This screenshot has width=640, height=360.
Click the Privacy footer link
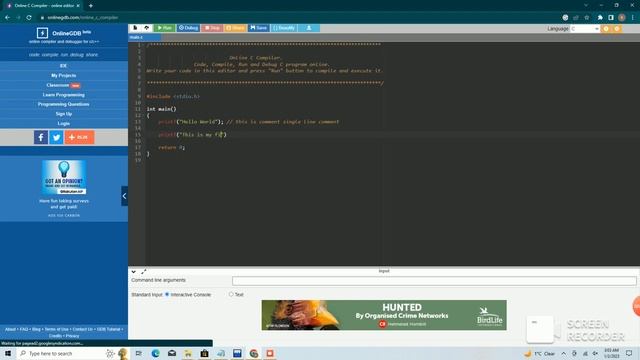[x=72, y=336]
